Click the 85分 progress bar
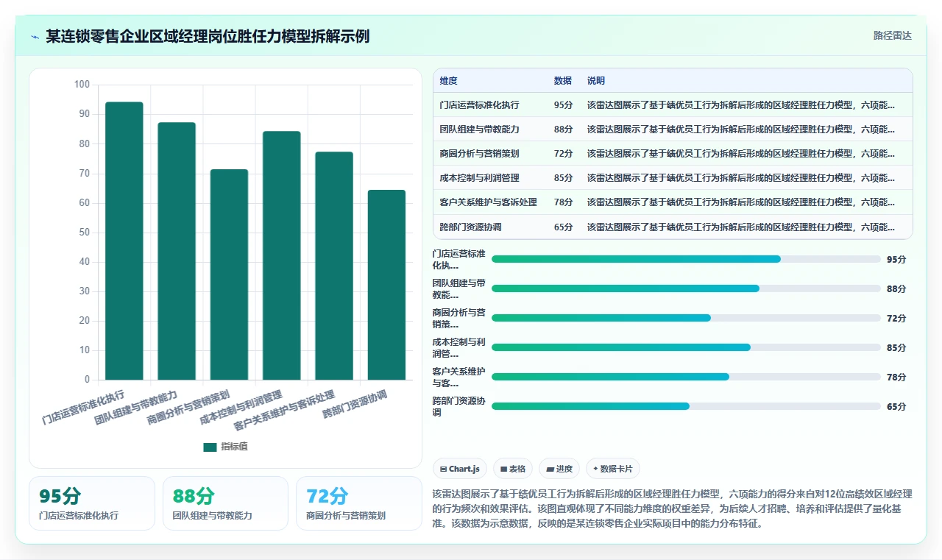The image size is (942, 560). [686, 347]
